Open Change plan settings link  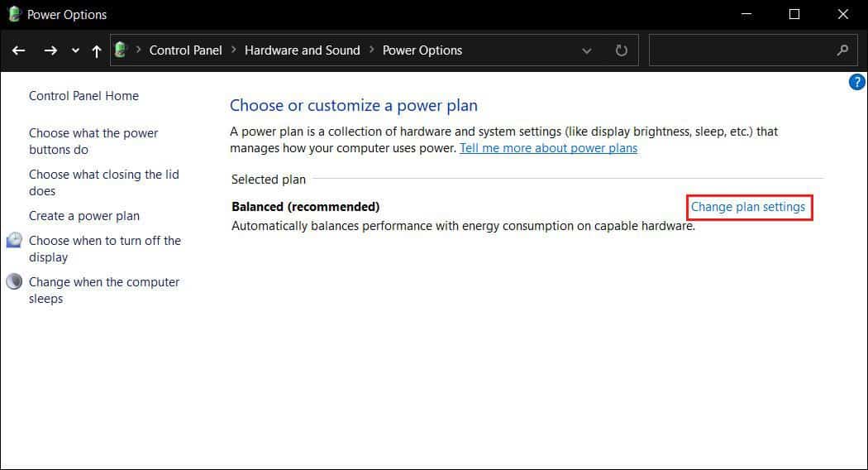point(748,207)
